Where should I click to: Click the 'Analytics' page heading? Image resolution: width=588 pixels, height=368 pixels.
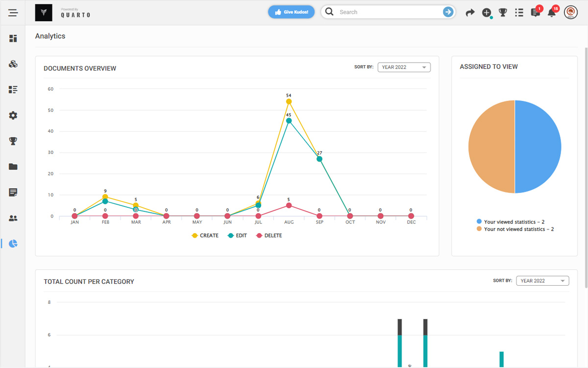pyautogui.click(x=50, y=36)
